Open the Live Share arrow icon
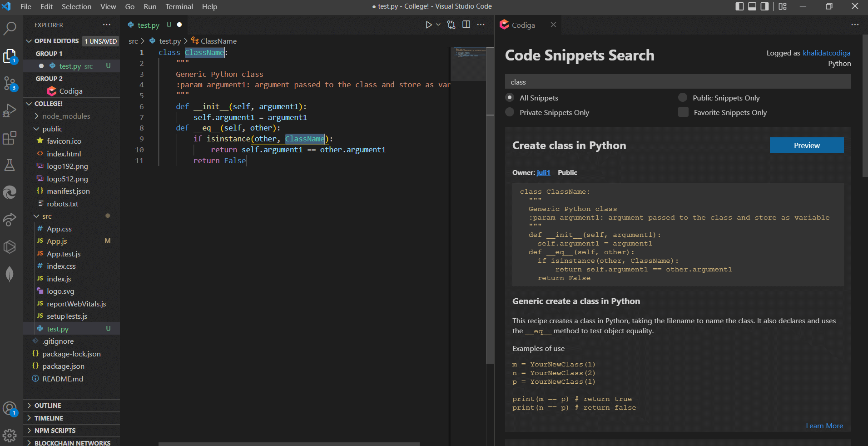The width and height of the screenshot is (868, 446). [10, 220]
